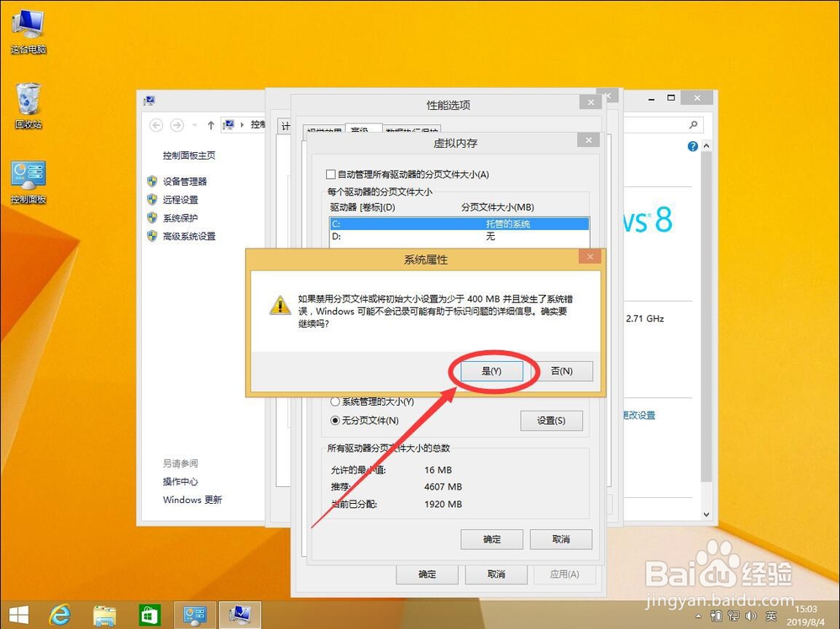Open 这台电脑 from the desktop
The image size is (840, 629).
(x=27, y=25)
